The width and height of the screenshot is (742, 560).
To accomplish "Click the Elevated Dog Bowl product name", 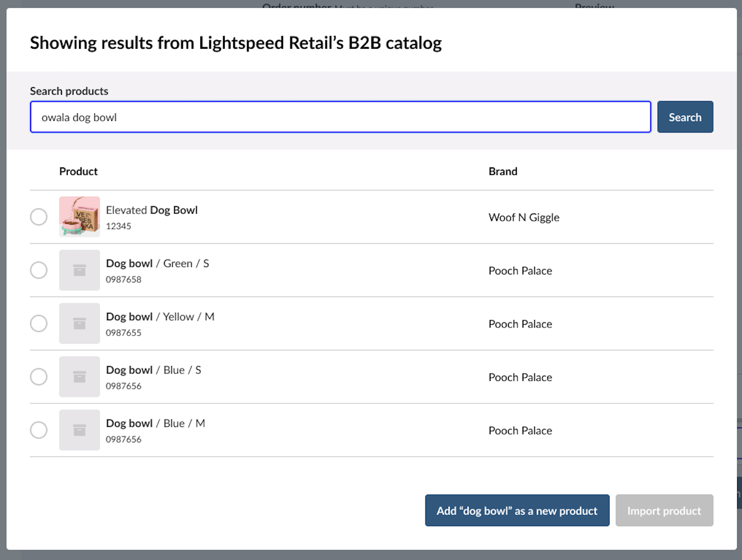I will click(x=152, y=210).
